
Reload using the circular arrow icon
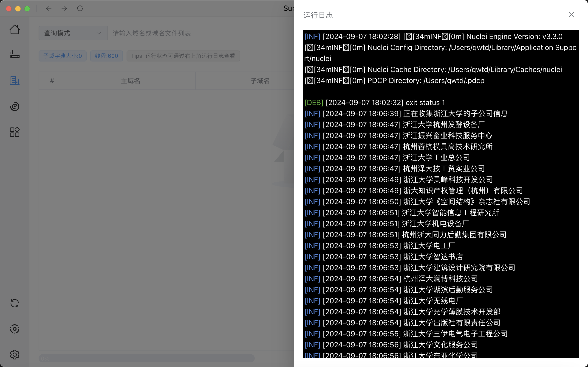pos(80,8)
